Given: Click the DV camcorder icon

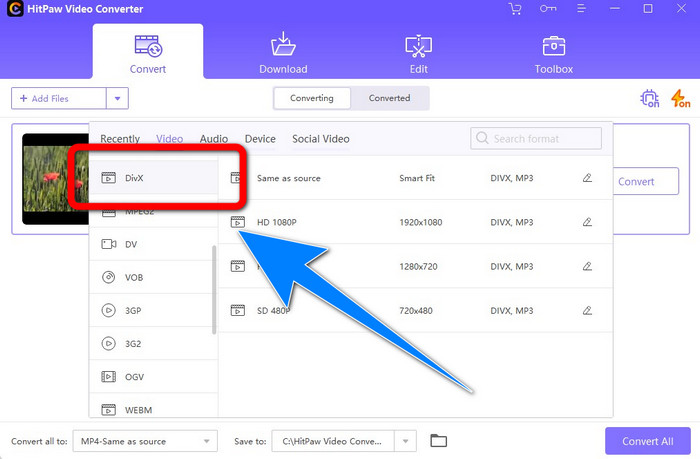Looking at the screenshot, I should 108,244.
